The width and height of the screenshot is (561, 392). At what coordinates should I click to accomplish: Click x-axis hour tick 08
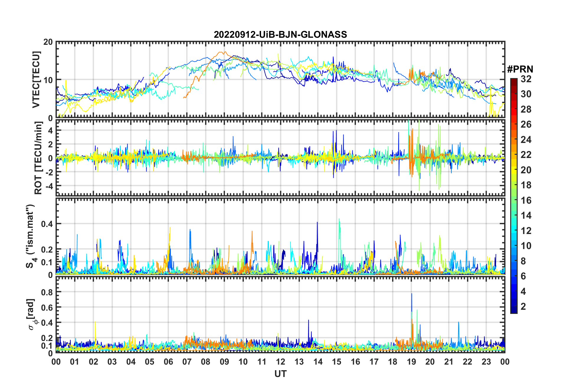click(206, 362)
